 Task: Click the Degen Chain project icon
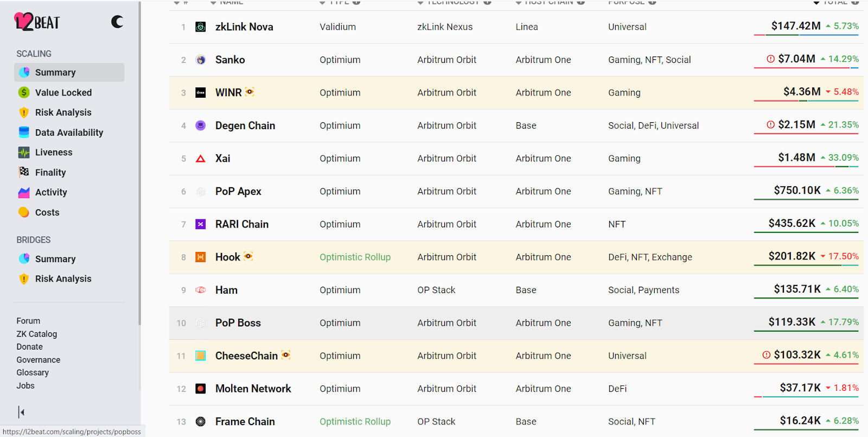pos(201,125)
